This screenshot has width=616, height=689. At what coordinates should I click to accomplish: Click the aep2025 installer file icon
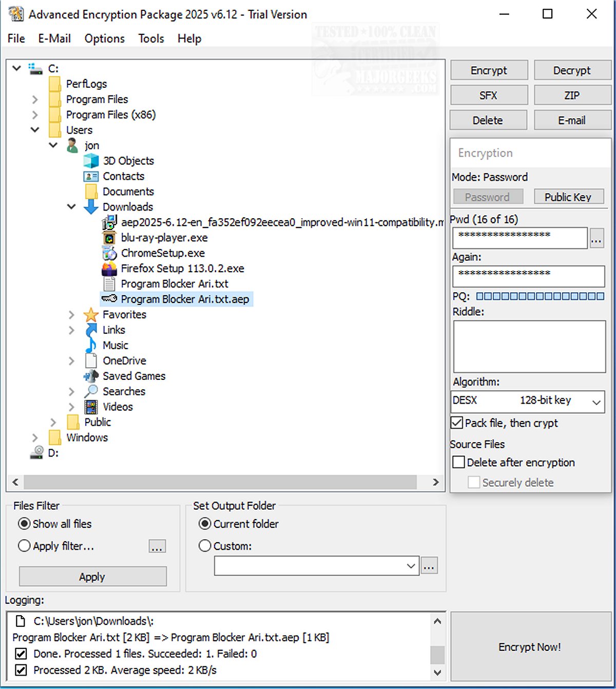(109, 222)
